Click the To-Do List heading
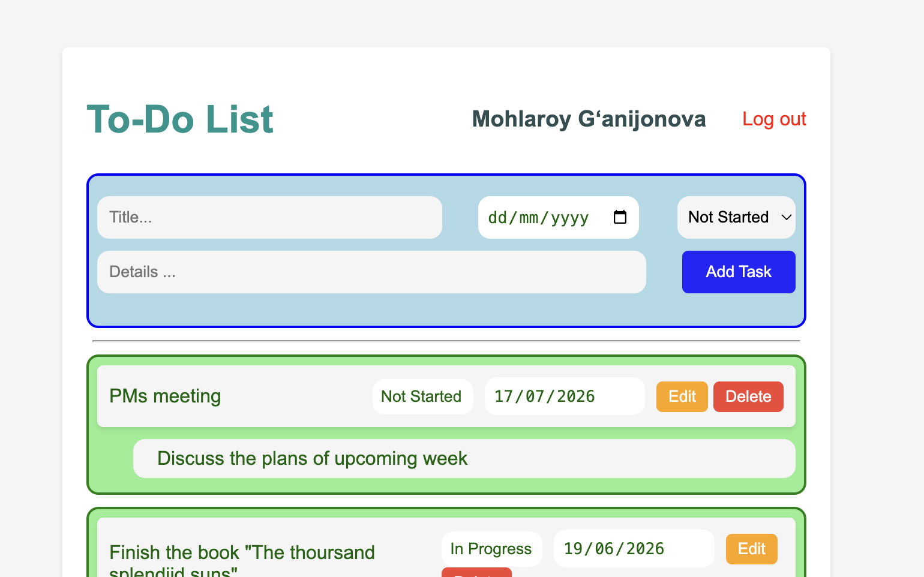Screen dimensions: 924x577 pyautogui.click(x=180, y=119)
